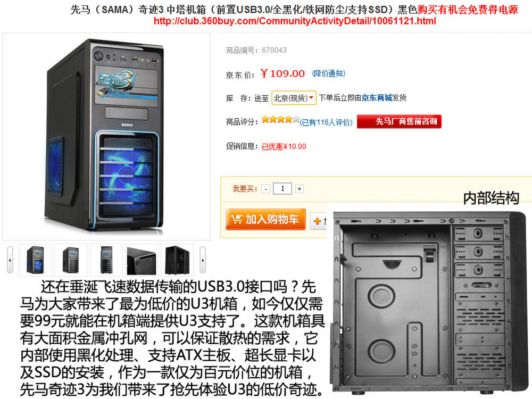This screenshot has height=399, width=532.
Task: Open the 降价通知 price drop link
Action: [x=329, y=73]
